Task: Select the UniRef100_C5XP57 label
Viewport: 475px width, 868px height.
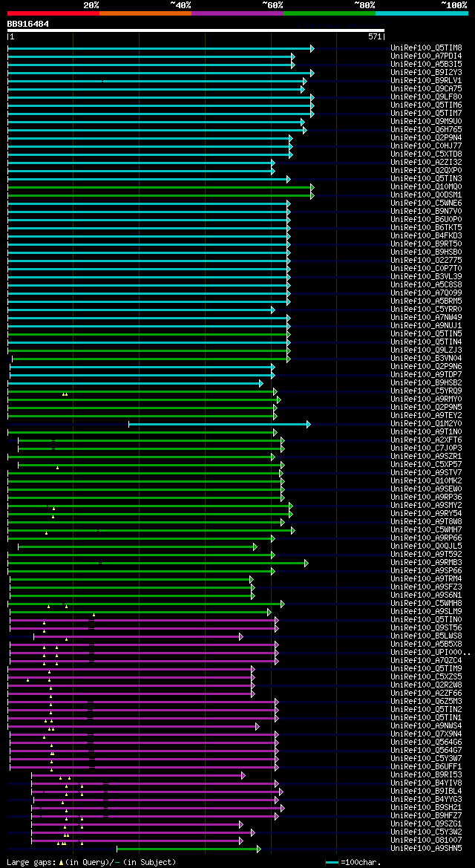Action: [x=426, y=465]
